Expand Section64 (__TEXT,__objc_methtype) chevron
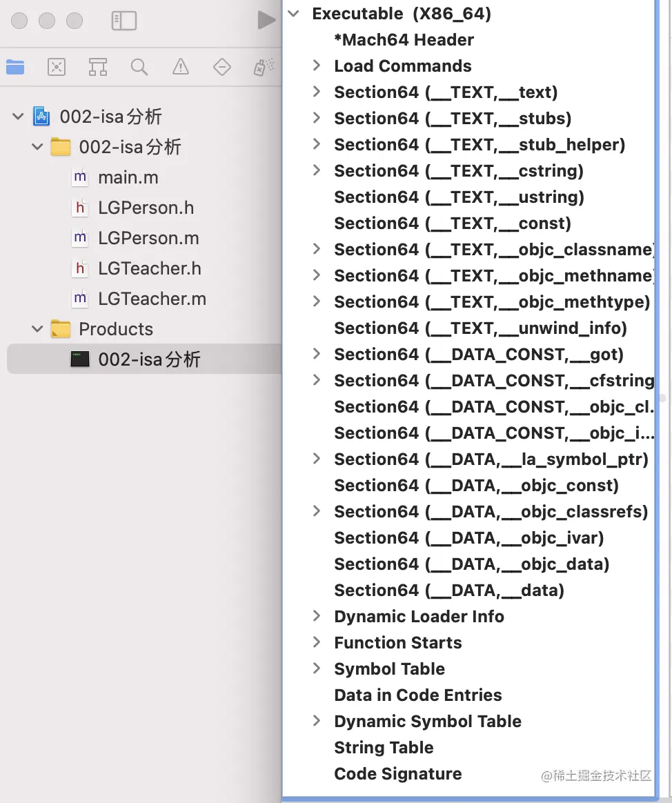672x803 pixels. point(317,301)
